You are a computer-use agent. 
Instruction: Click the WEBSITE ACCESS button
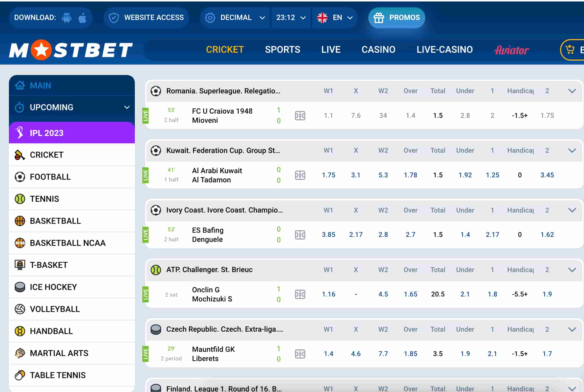[146, 18]
